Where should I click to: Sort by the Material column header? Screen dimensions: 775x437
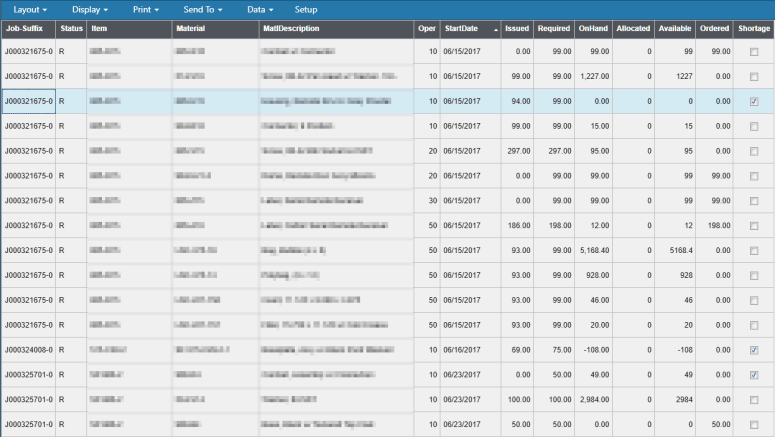tap(215, 29)
